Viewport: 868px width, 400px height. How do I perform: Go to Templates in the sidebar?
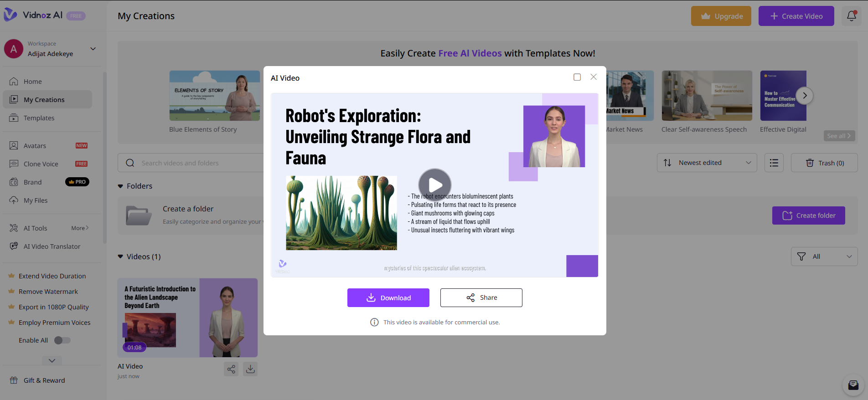[x=39, y=118]
